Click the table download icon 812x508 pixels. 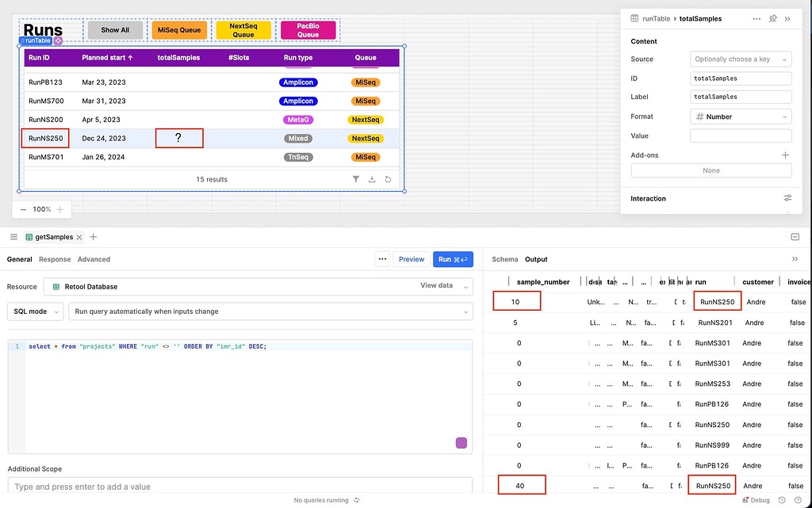(x=372, y=179)
